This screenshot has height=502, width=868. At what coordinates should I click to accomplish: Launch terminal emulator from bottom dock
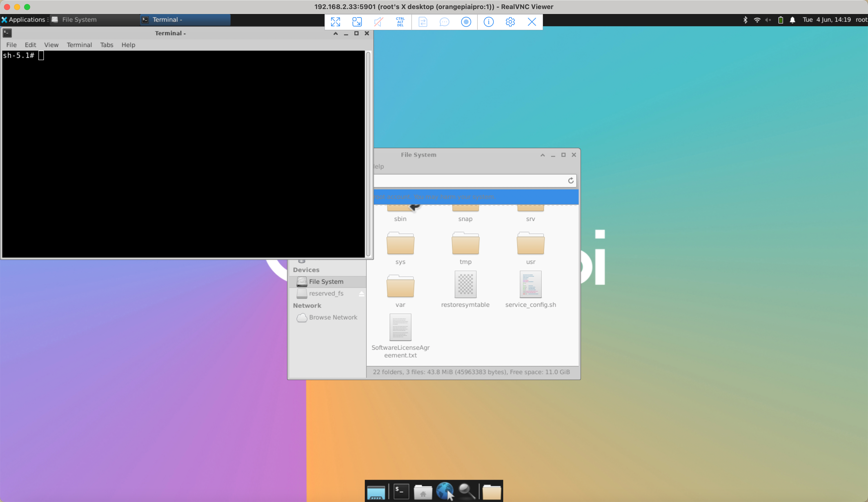click(401, 491)
